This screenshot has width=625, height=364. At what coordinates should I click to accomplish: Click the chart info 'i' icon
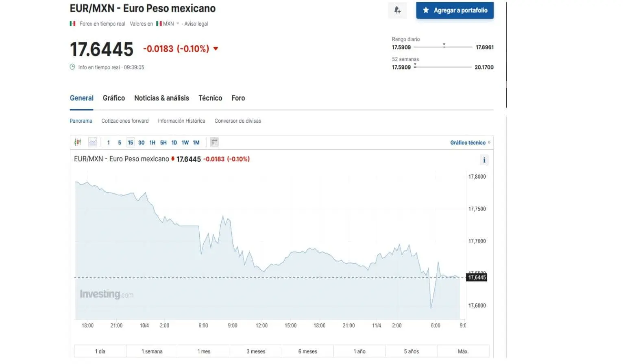(x=484, y=160)
